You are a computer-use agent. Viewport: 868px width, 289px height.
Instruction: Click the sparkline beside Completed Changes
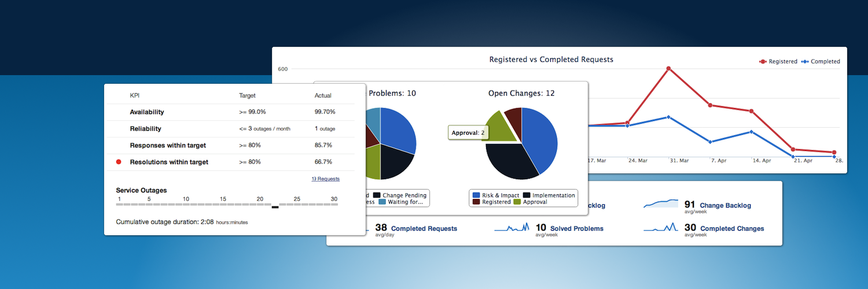[661, 228]
